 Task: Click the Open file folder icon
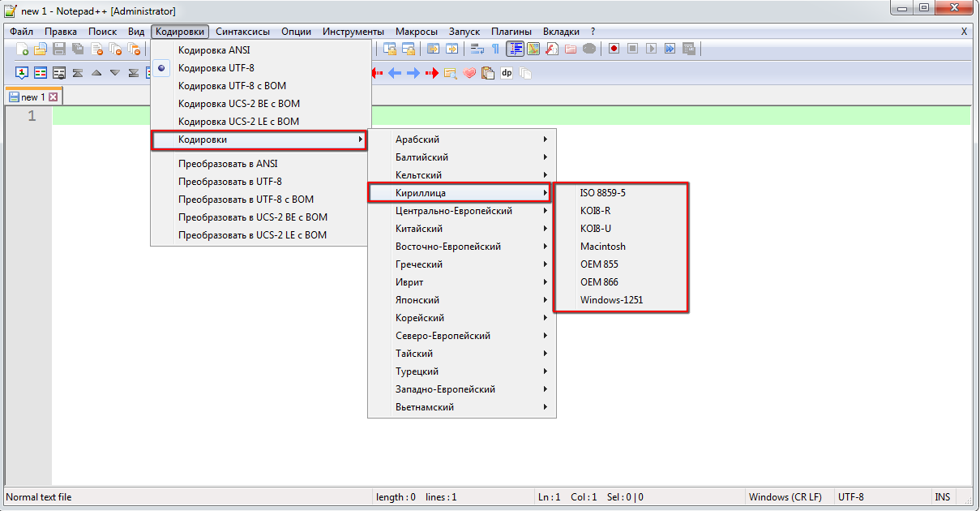click(41, 49)
